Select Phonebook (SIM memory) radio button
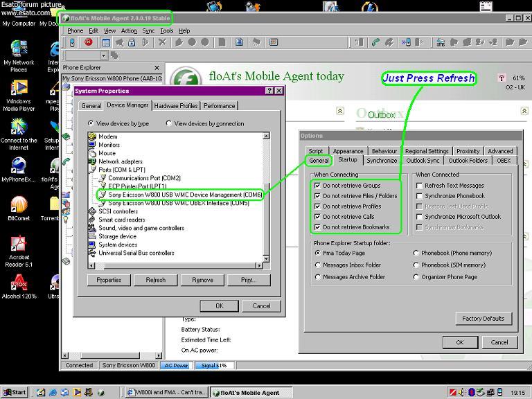The width and height of the screenshot is (532, 399). pos(416,265)
